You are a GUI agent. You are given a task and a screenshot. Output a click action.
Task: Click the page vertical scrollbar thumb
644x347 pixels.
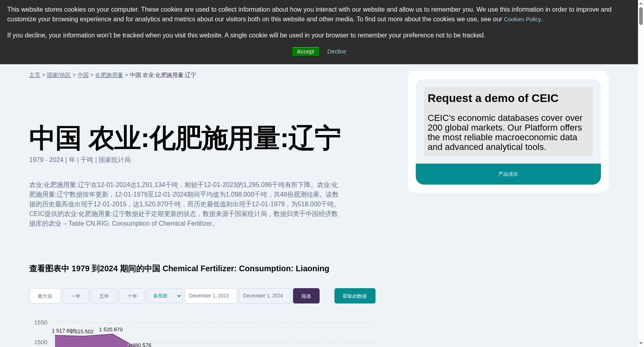[x=641, y=16]
